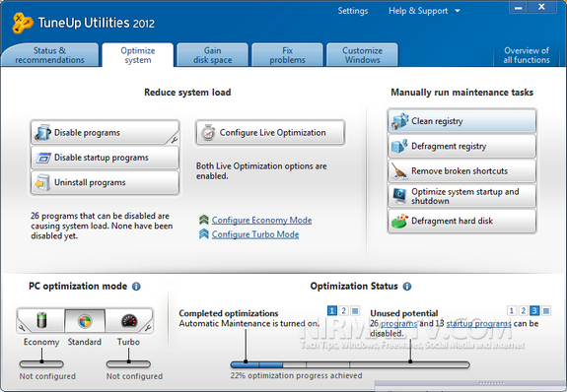Click '26 programs that can be disabled' text
This screenshot has height=392, width=567.
pos(102,226)
